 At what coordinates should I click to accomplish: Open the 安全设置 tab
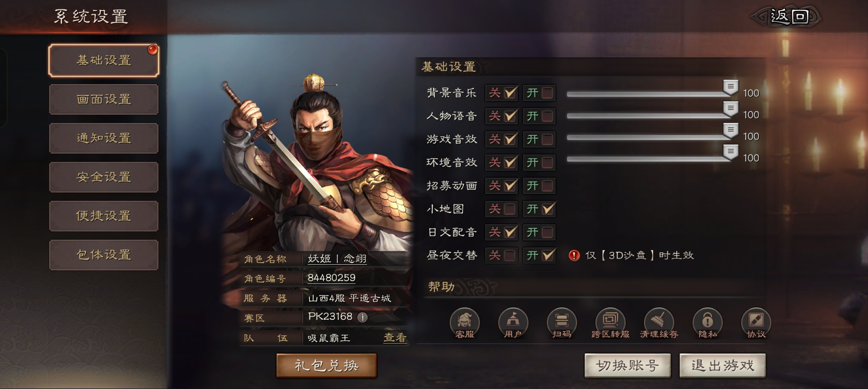pyautogui.click(x=104, y=177)
